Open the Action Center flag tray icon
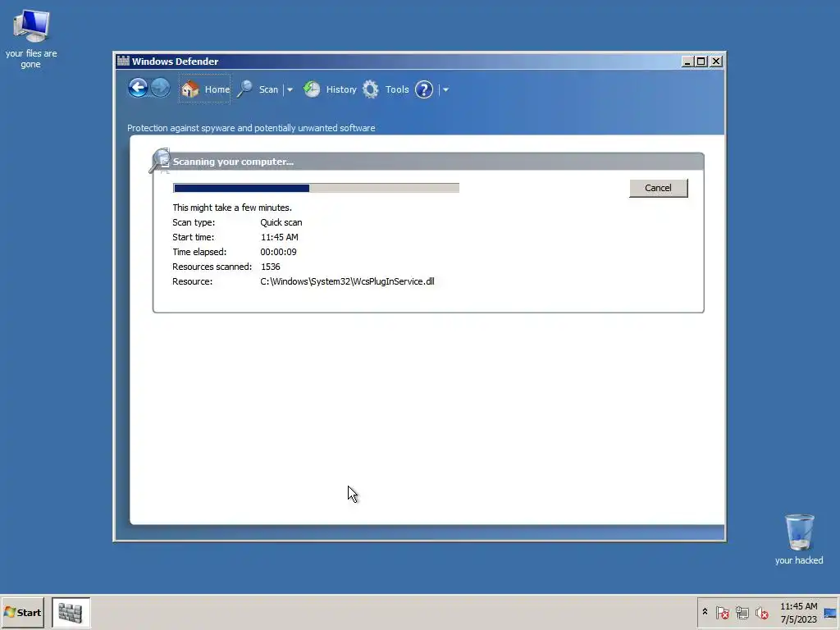Image resolution: width=840 pixels, height=630 pixels. pos(722,612)
